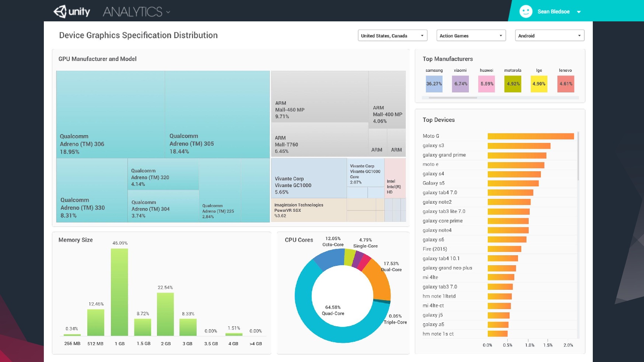Click the Octo-Core blue donut segment
The image size is (644, 362).
coord(330,259)
